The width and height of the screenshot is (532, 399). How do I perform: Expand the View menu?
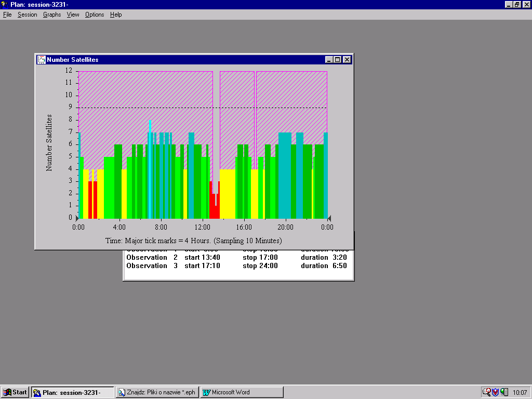tap(73, 15)
